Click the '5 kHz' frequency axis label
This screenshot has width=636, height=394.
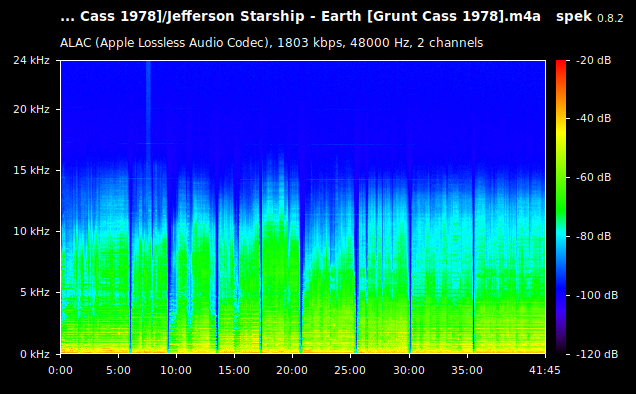[34, 292]
